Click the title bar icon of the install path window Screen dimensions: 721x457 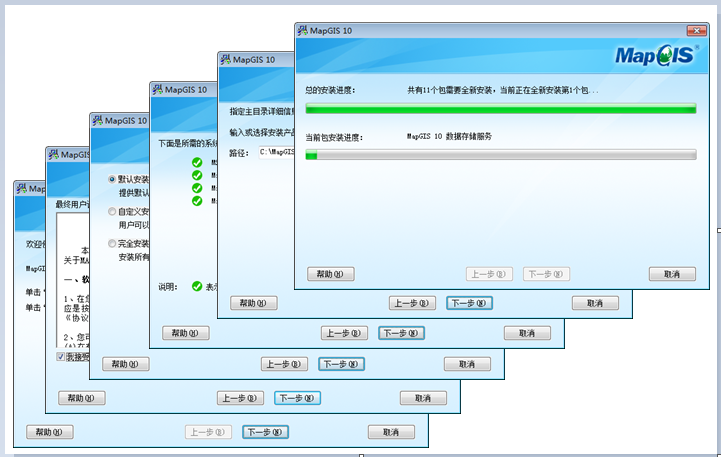pos(225,60)
